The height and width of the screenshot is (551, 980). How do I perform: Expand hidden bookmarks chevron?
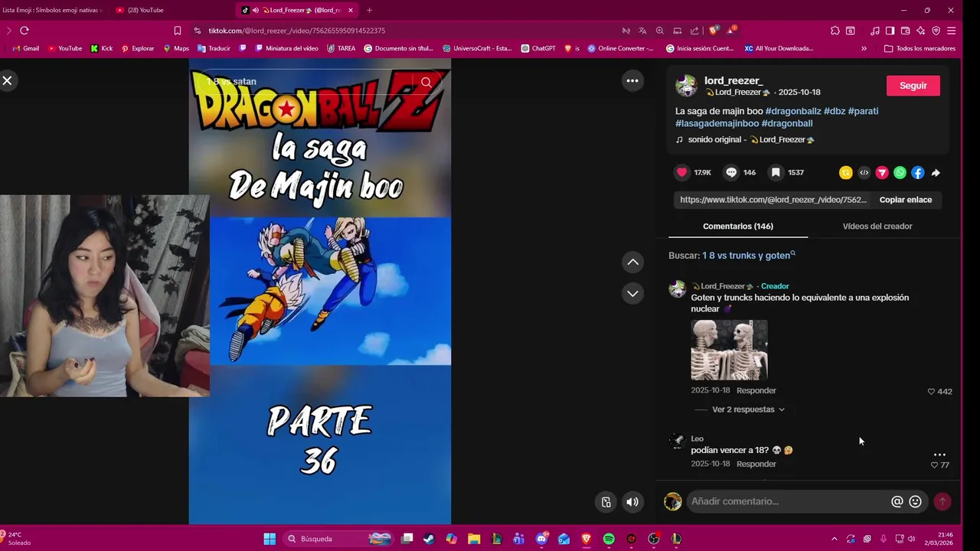coord(864,48)
